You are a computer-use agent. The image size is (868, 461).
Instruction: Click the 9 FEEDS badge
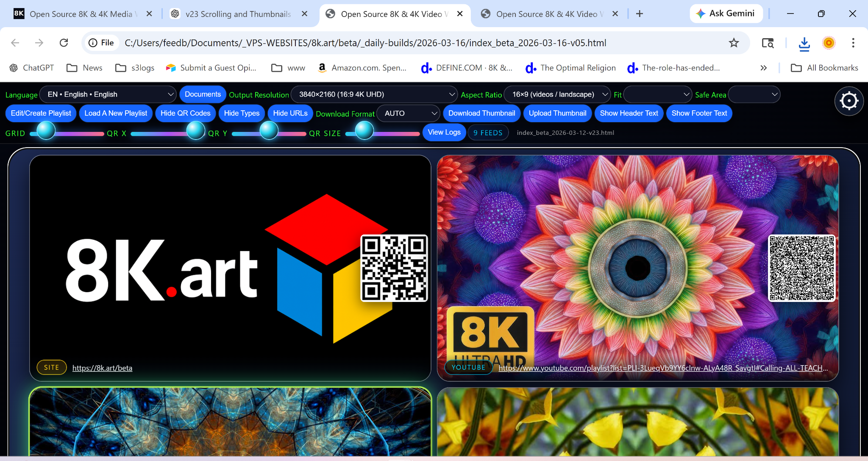tap(488, 133)
